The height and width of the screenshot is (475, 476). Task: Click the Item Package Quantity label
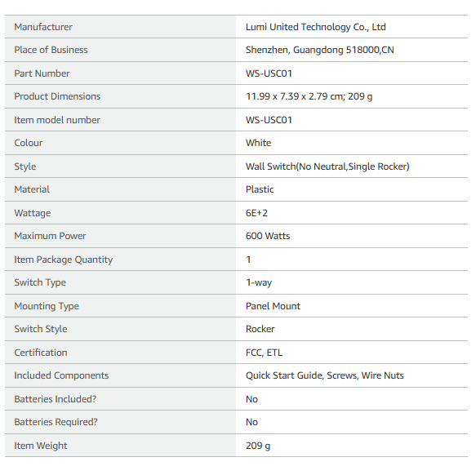point(64,260)
